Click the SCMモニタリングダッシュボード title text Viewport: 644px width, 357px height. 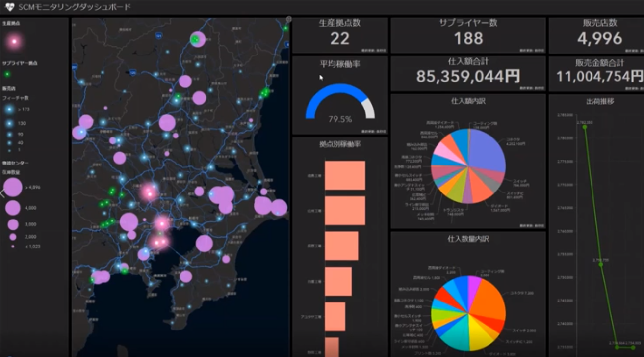pyautogui.click(x=75, y=7)
